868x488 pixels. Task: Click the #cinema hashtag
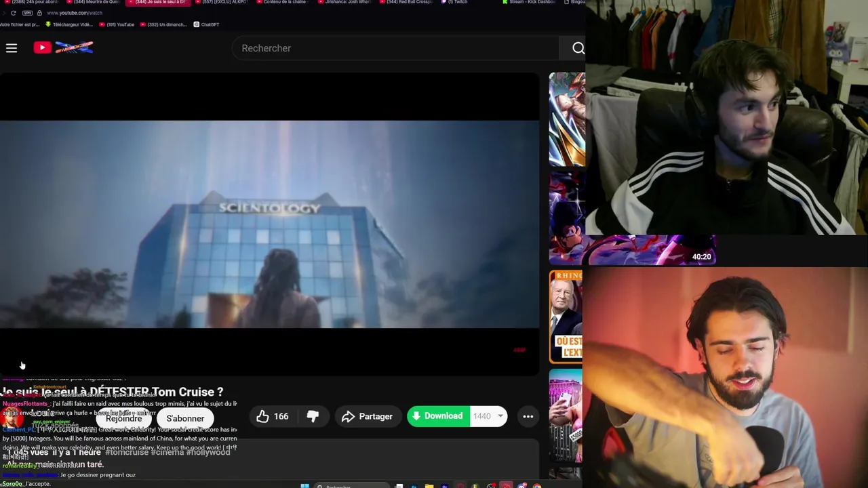point(167,452)
